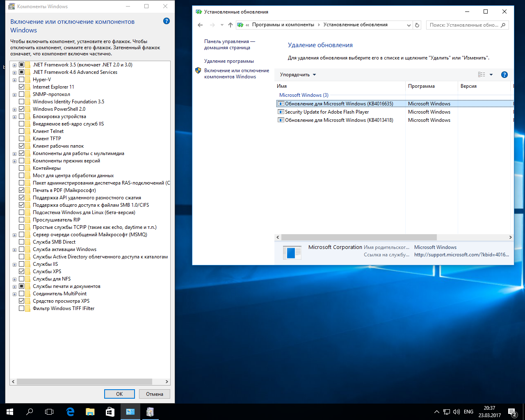Image resolution: width=525 pixels, height=420 pixels.
Task: Uncheck Internet Explorer 11
Action: (21, 87)
